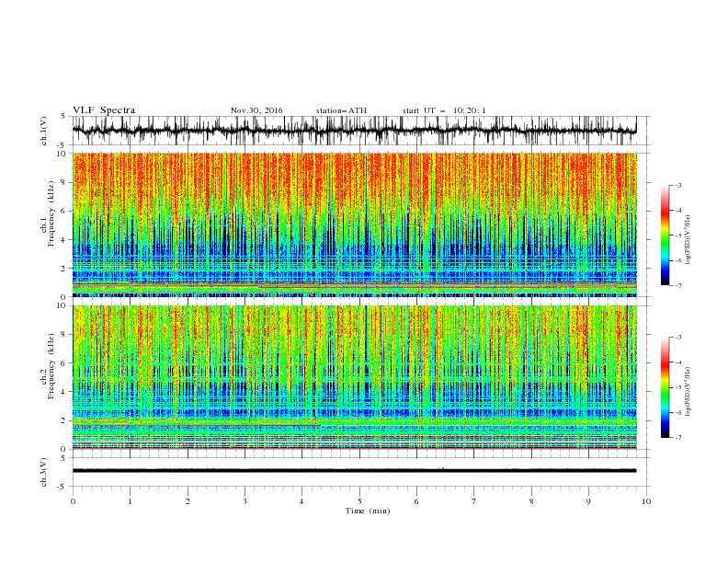The image size is (728, 563).
Task: Click tick label 4 on the Time axis
Action: (301, 501)
